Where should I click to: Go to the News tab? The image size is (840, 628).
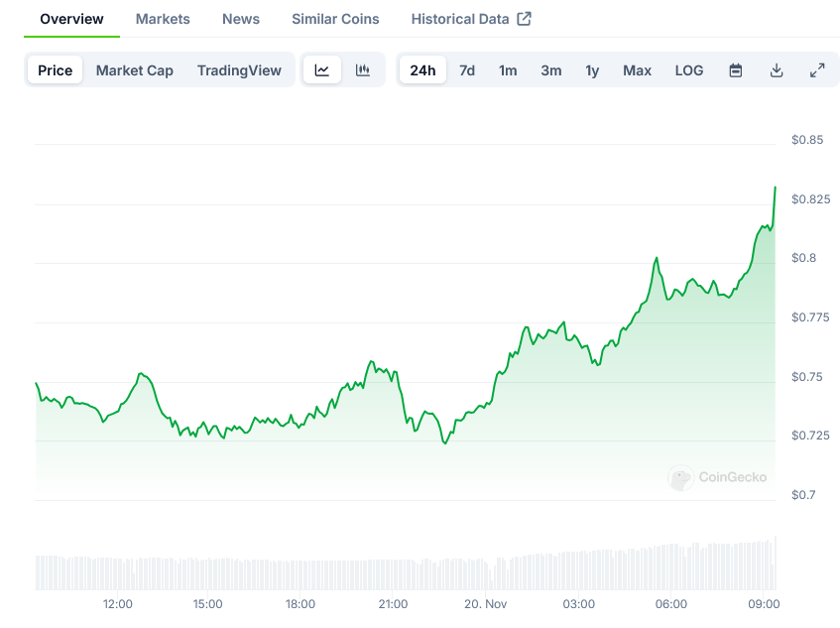(241, 19)
